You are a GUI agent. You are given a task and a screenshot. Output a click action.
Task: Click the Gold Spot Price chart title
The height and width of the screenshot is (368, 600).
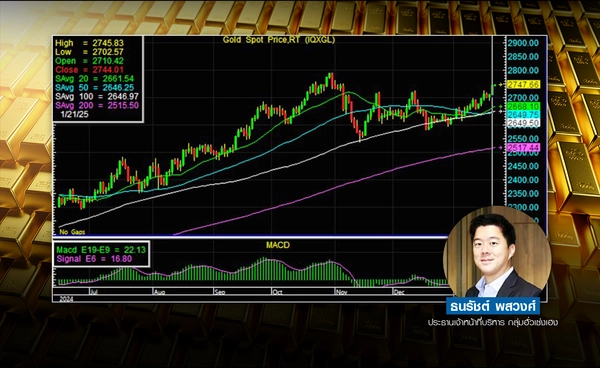pyautogui.click(x=279, y=40)
